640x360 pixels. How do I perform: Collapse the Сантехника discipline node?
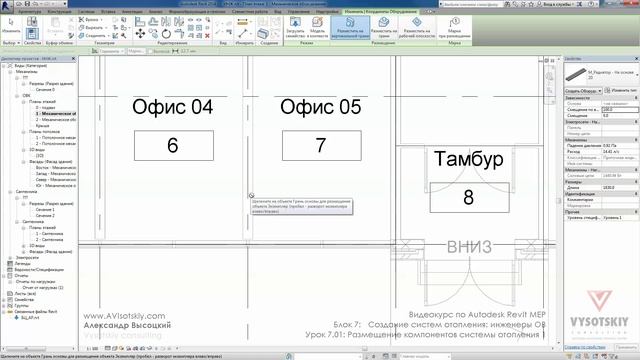[x=10, y=191]
